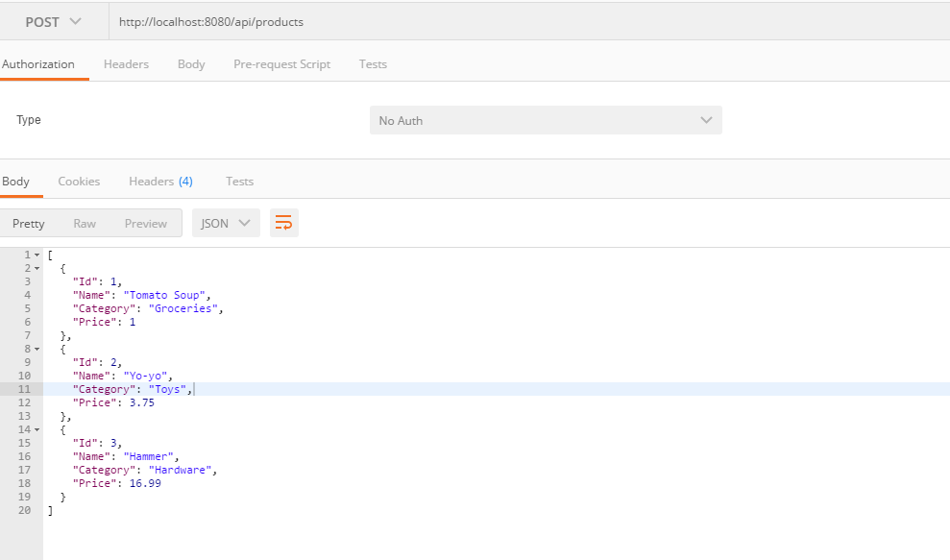Viewport: 950px width, 560px height.
Task: View the response Headers (4) tab
Action: (x=159, y=181)
